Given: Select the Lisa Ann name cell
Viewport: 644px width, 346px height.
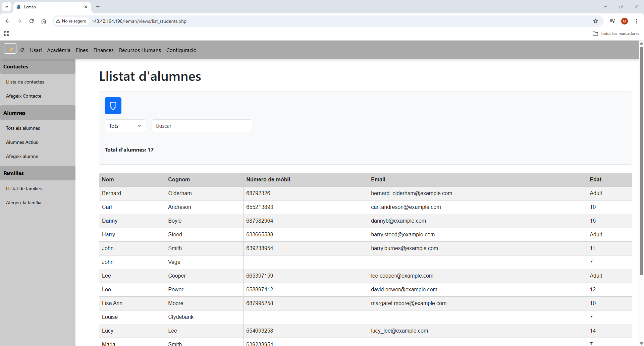Looking at the screenshot, I should 132,303.
